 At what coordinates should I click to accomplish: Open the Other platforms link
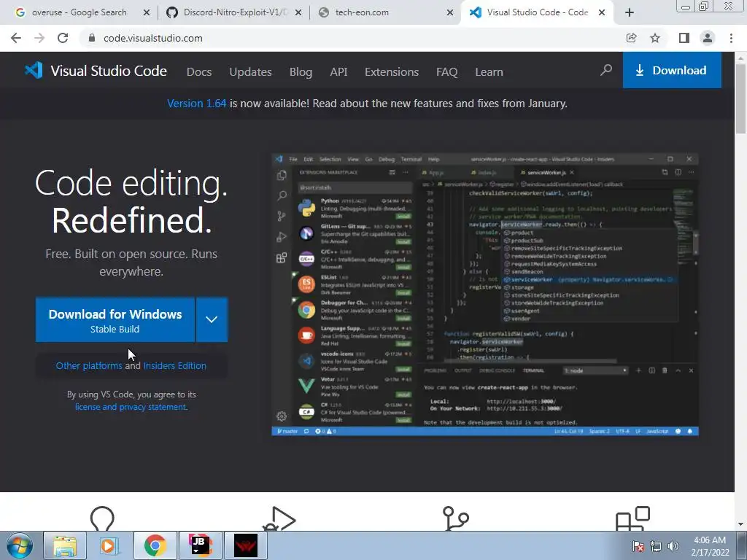[89, 366]
